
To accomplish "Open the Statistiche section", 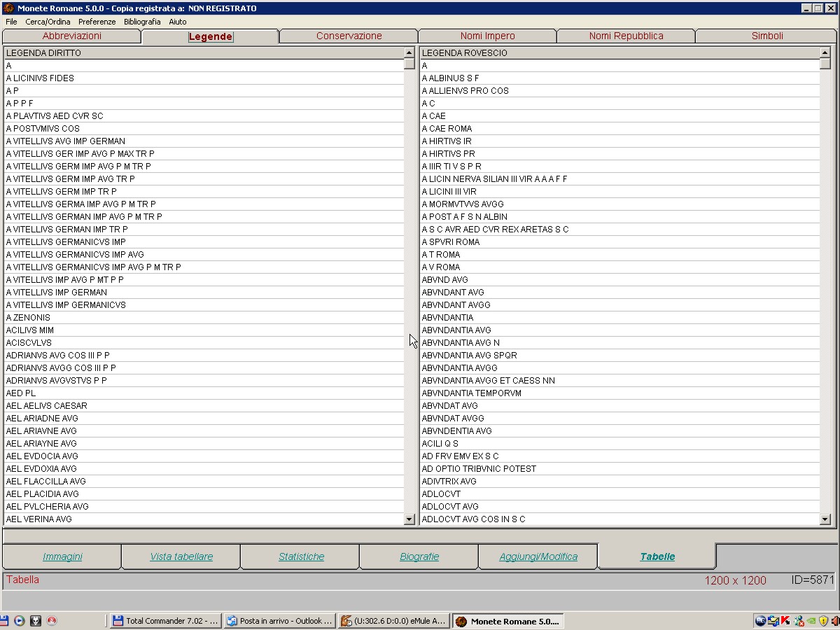I will (301, 556).
